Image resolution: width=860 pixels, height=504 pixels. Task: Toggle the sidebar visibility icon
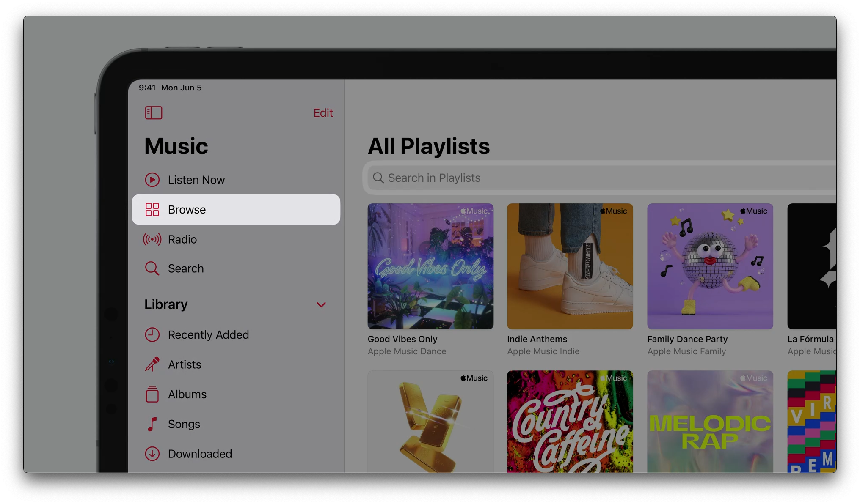153,113
